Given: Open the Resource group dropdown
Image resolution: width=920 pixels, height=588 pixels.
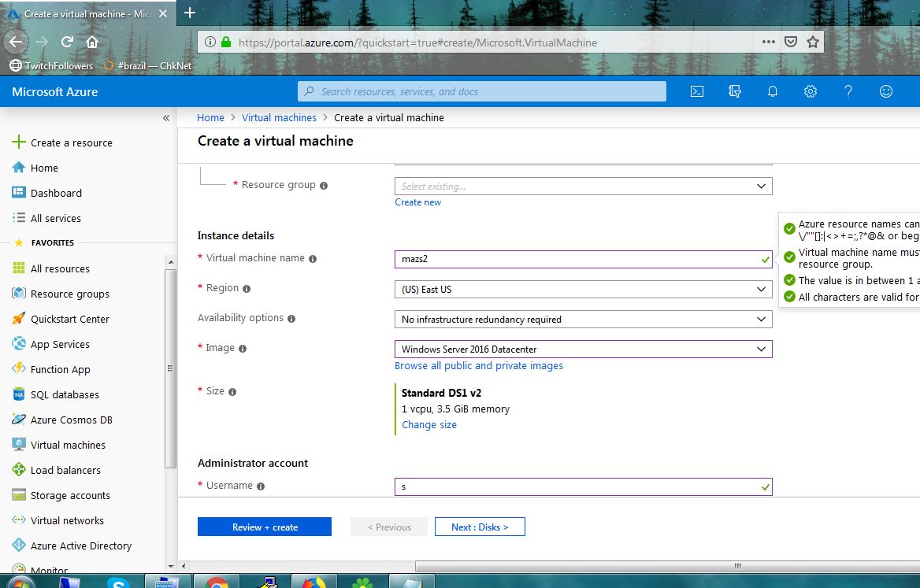Looking at the screenshot, I should pyautogui.click(x=583, y=187).
